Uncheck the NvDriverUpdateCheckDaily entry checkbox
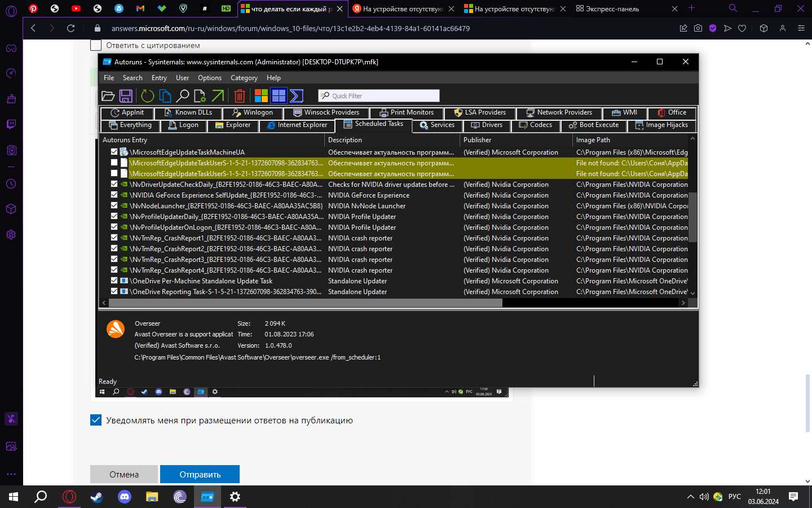812x508 pixels. (114, 184)
